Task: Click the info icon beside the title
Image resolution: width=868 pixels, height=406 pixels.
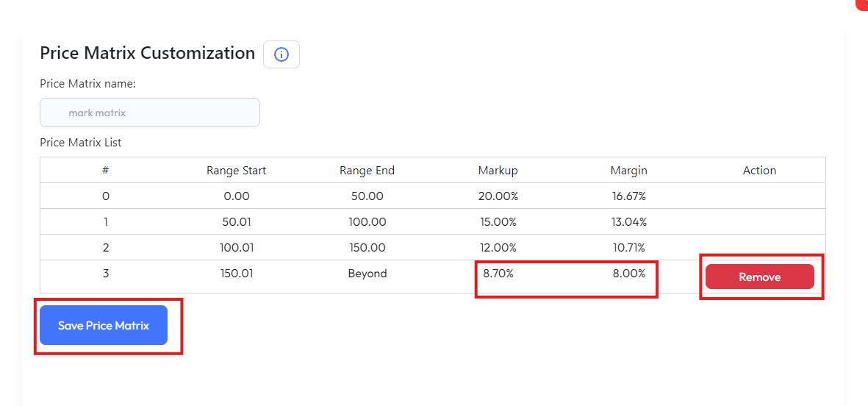Action: 281,54
